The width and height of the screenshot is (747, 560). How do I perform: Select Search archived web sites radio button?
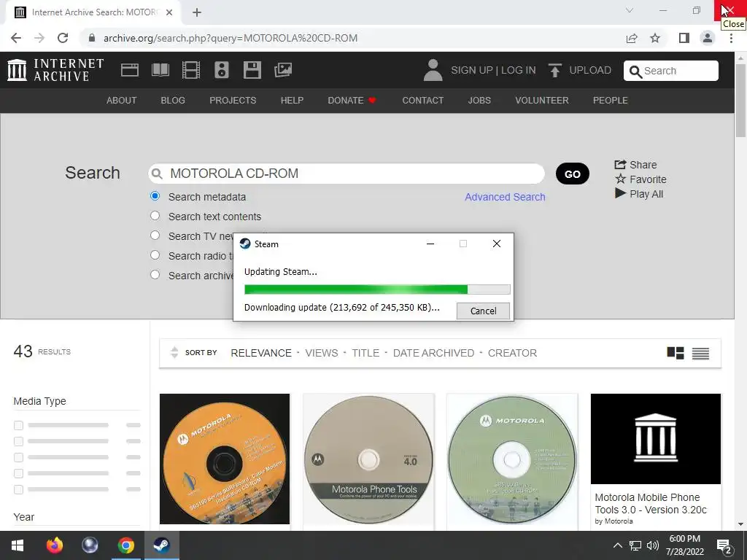coord(155,275)
